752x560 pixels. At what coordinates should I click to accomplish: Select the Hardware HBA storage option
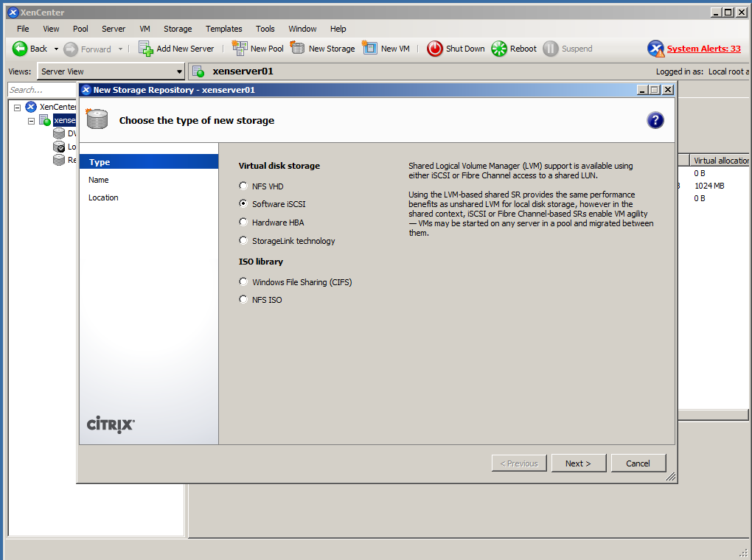244,223
